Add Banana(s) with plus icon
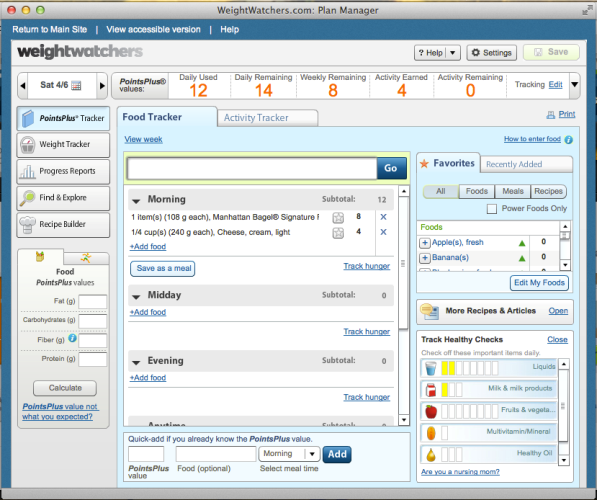The height and width of the screenshot is (500, 597). click(x=425, y=258)
